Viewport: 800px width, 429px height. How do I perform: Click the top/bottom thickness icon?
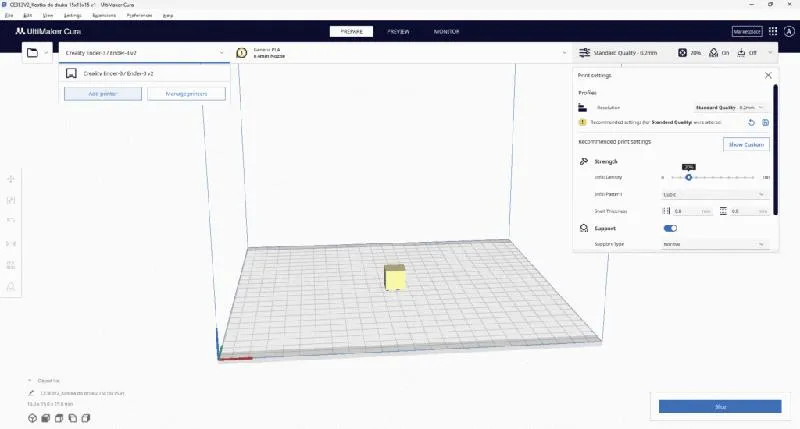point(723,211)
